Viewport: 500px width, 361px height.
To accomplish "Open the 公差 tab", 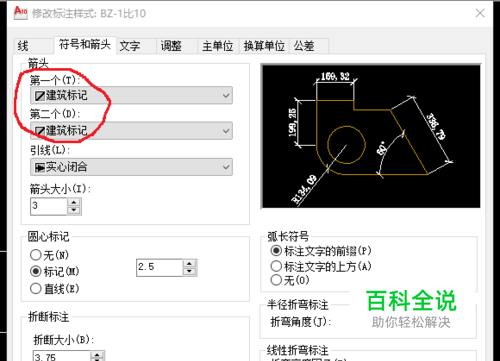I will (x=309, y=46).
